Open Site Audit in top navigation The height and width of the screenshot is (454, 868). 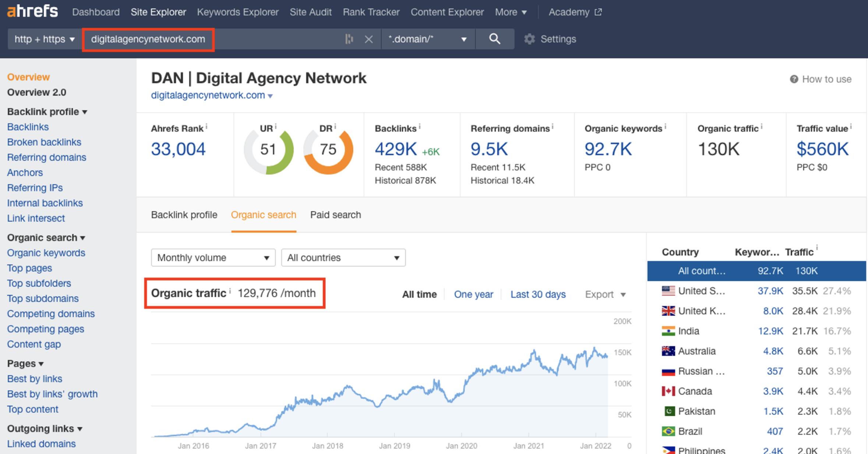[310, 12]
